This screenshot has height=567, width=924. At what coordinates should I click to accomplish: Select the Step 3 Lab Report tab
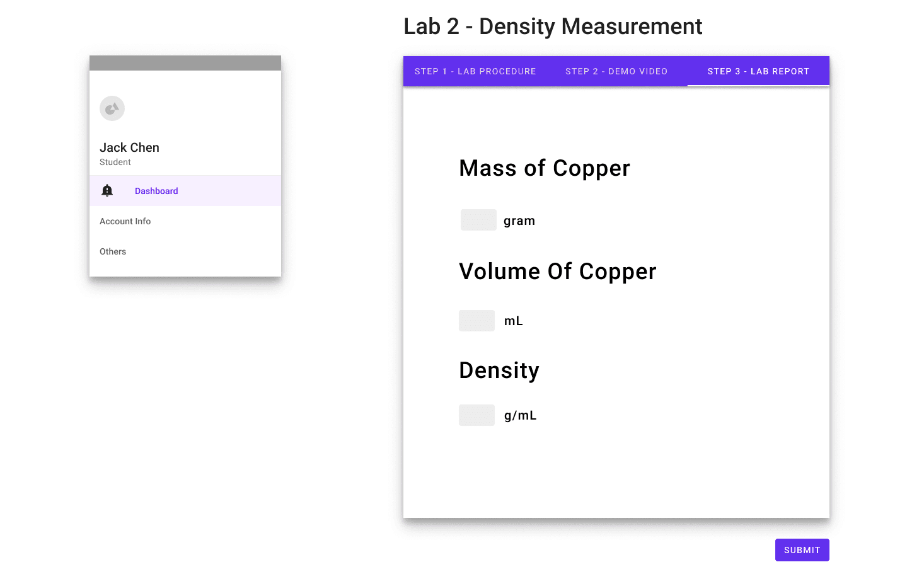pyautogui.click(x=758, y=71)
